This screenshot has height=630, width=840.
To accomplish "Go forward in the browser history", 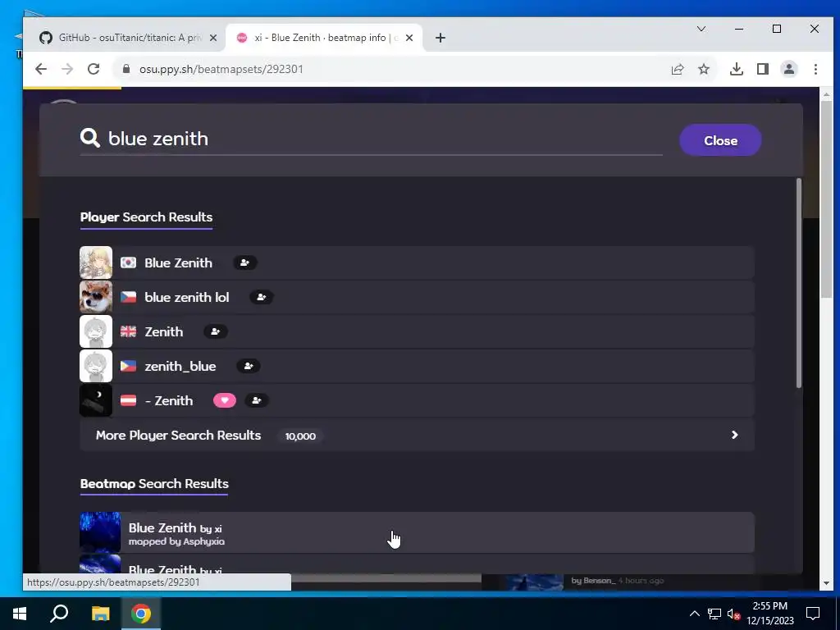I will [x=67, y=69].
